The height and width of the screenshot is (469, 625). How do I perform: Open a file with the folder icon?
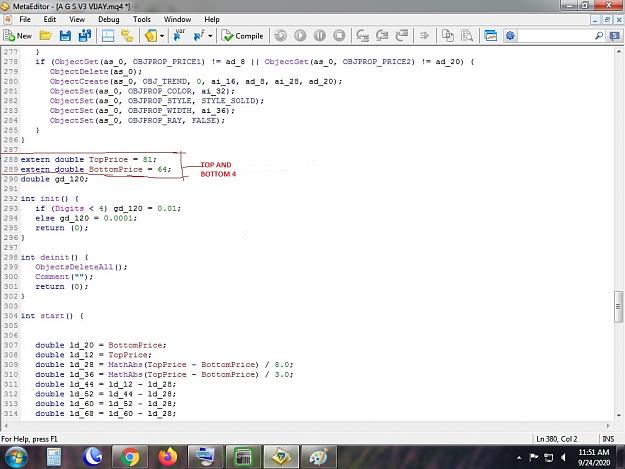click(45, 36)
